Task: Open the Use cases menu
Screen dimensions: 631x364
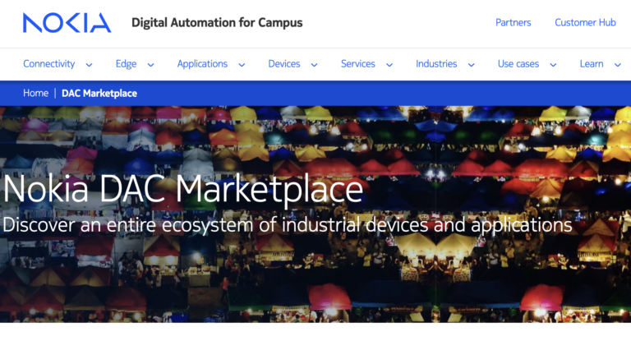Action: (x=518, y=63)
